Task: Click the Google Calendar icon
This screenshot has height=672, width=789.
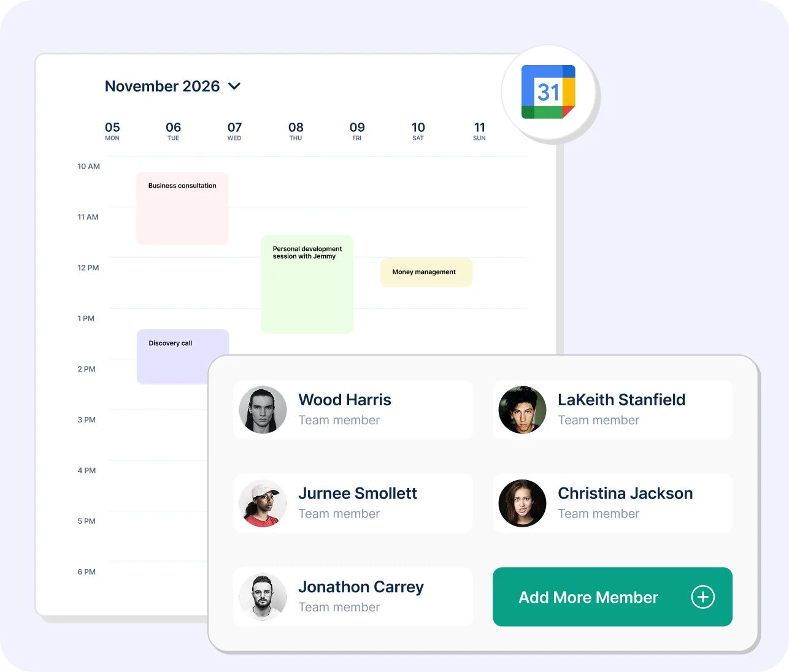Action: click(550, 93)
